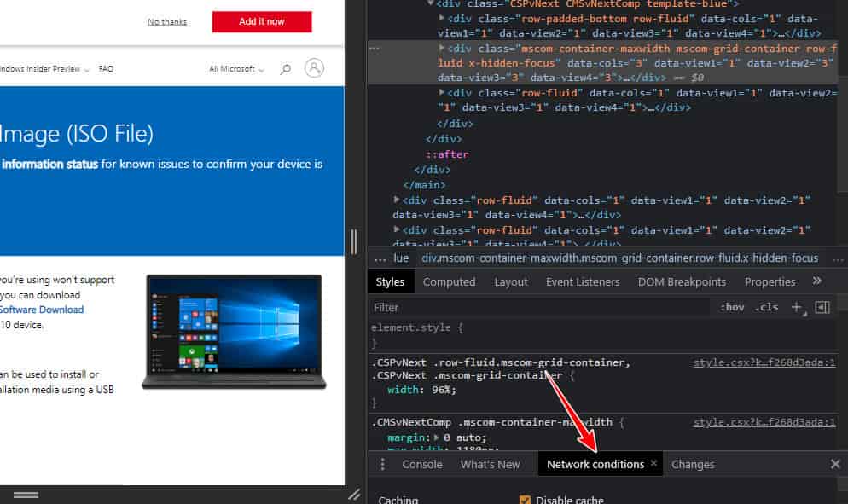Open style.csx link for the margin rule

click(x=764, y=422)
